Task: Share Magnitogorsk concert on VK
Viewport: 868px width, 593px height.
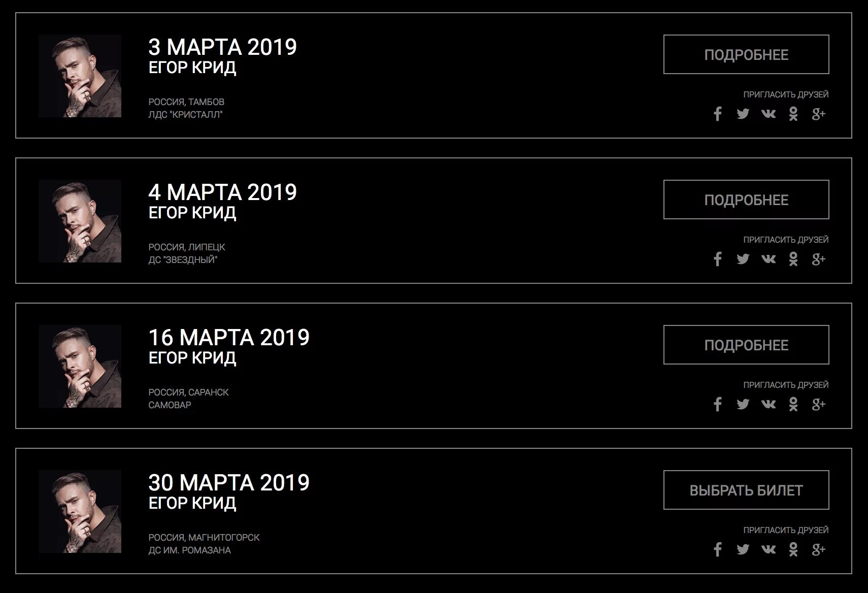Action: [769, 549]
